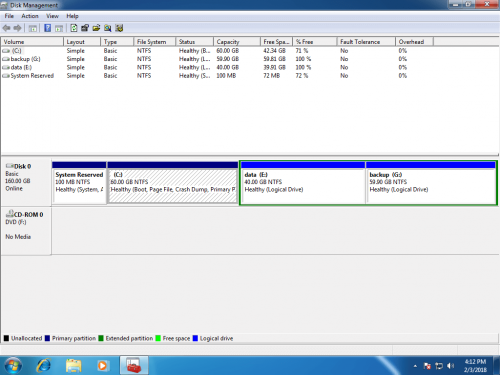500x375 pixels.
Task: Click the disk Properties toolbar icon
Action: pos(85,28)
